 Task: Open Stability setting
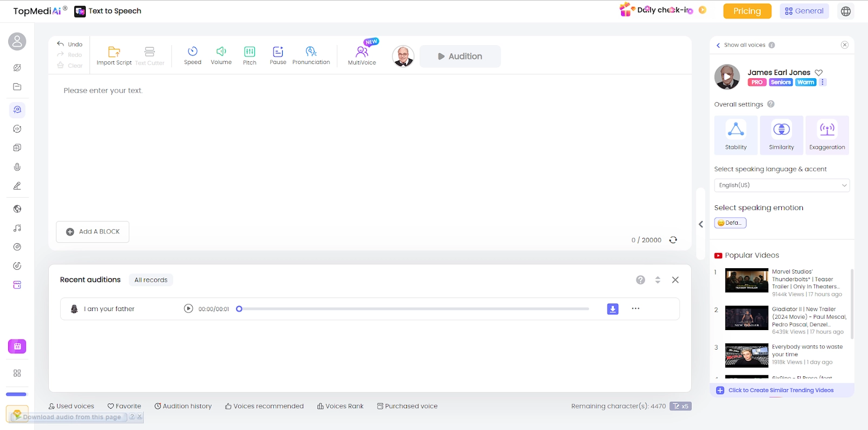point(736,135)
